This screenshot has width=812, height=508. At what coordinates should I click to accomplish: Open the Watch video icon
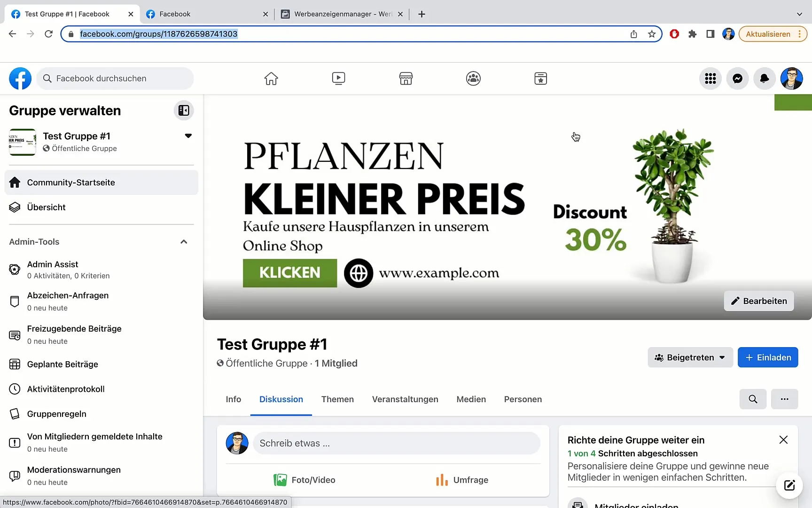[x=338, y=79]
